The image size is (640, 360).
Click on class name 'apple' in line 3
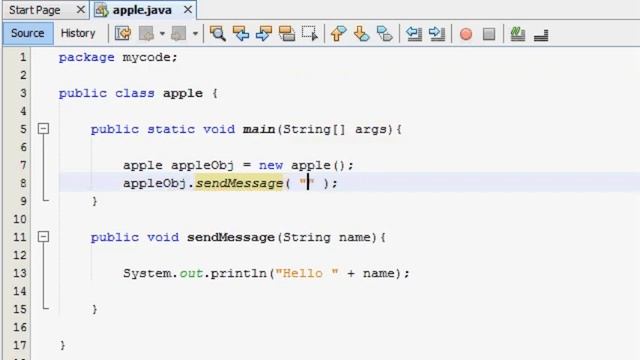pos(183,94)
